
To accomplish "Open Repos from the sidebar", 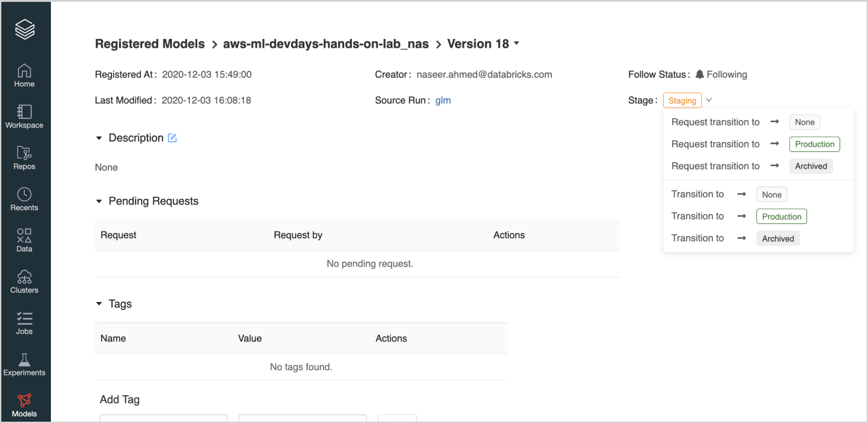I will pyautogui.click(x=24, y=157).
